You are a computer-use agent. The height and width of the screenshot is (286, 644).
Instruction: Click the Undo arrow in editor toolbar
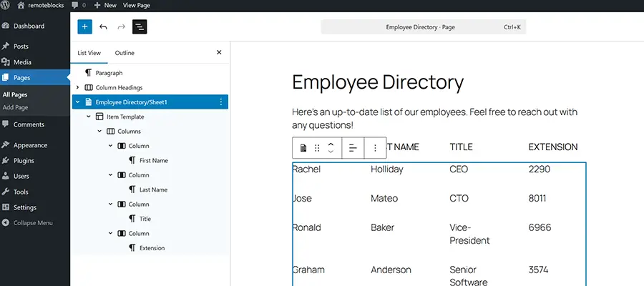104,26
